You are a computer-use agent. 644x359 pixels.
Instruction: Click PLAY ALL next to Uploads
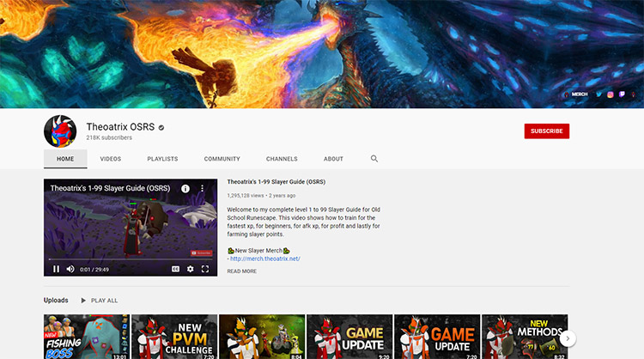pyautogui.click(x=100, y=301)
